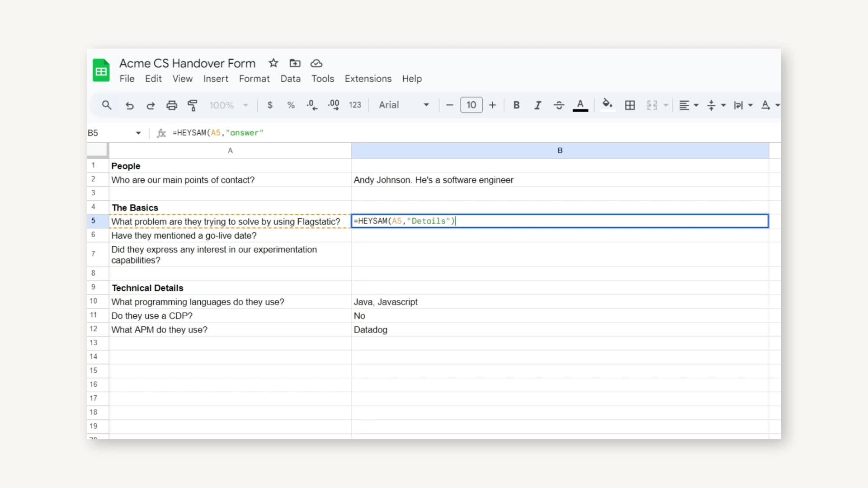Click the Google Sheets home logo
Viewport: 868px width, 488px height.
click(x=101, y=70)
